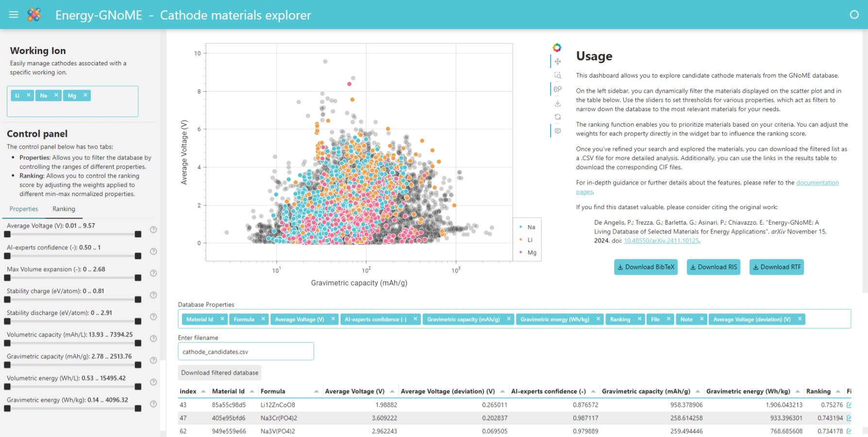Show help for AI-experts confidence slider
Screen dimensions: 868x437
tap(153, 251)
